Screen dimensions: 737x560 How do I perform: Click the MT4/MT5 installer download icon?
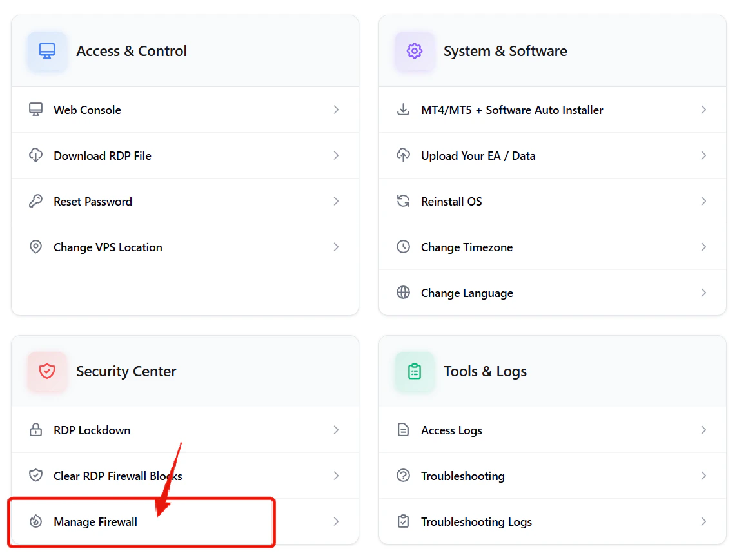(403, 110)
